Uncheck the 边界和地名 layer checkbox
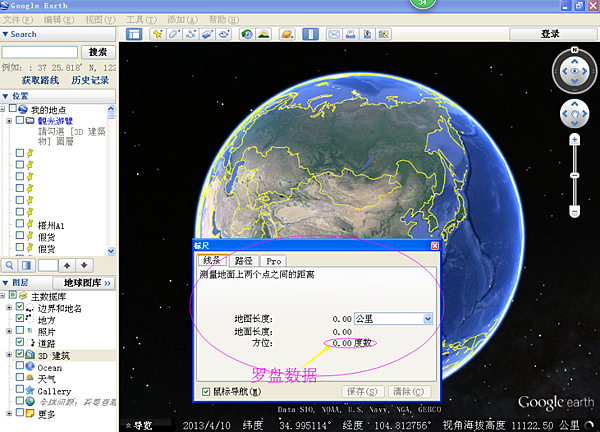Image resolution: width=600 pixels, height=432 pixels. (x=20, y=306)
